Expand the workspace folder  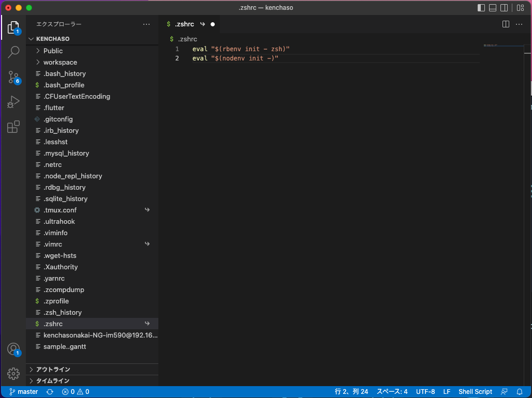pos(60,62)
